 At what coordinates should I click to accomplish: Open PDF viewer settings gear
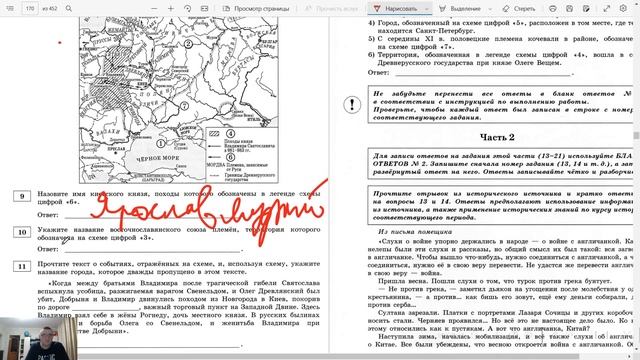point(623,9)
